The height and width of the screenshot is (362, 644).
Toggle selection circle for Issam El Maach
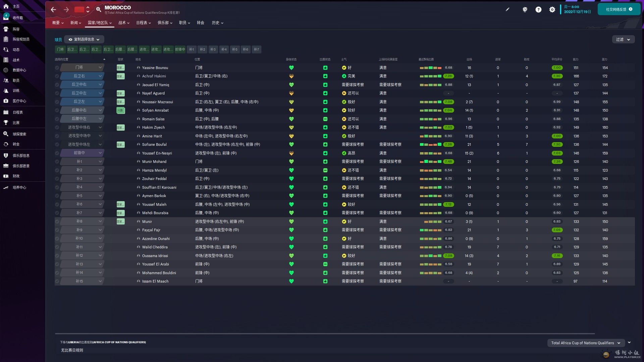57,282
